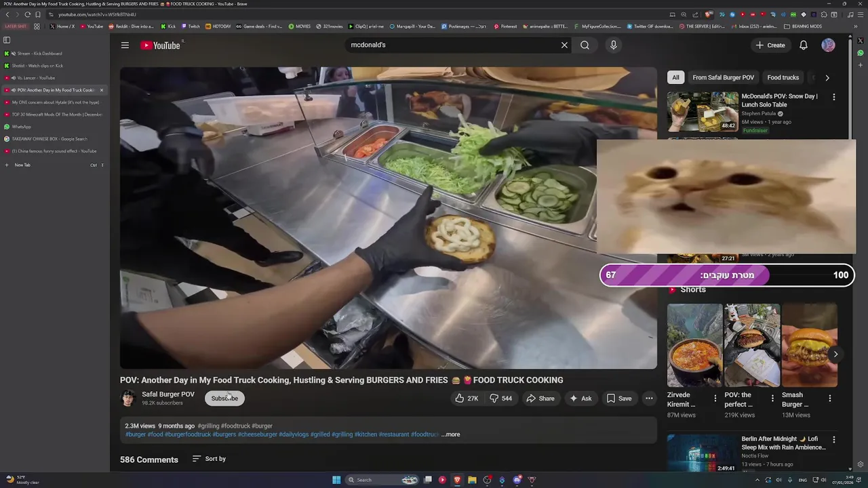Open the Reddit bookmark
The width and height of the screenshot is (868, 488).
[131, 26]
